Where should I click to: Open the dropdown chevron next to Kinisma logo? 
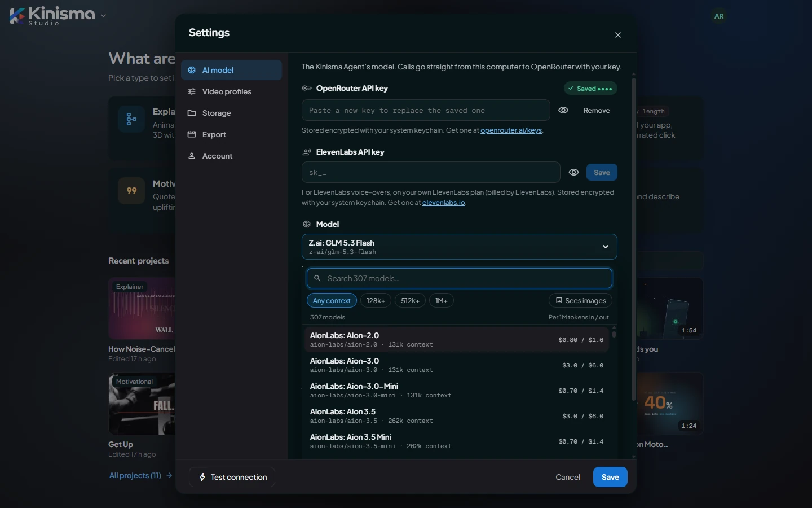pos(103,16)
